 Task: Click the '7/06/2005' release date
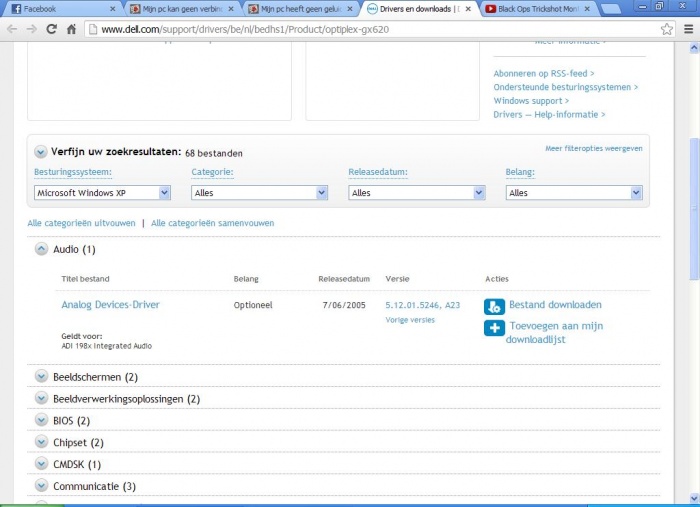pos(344,305)
